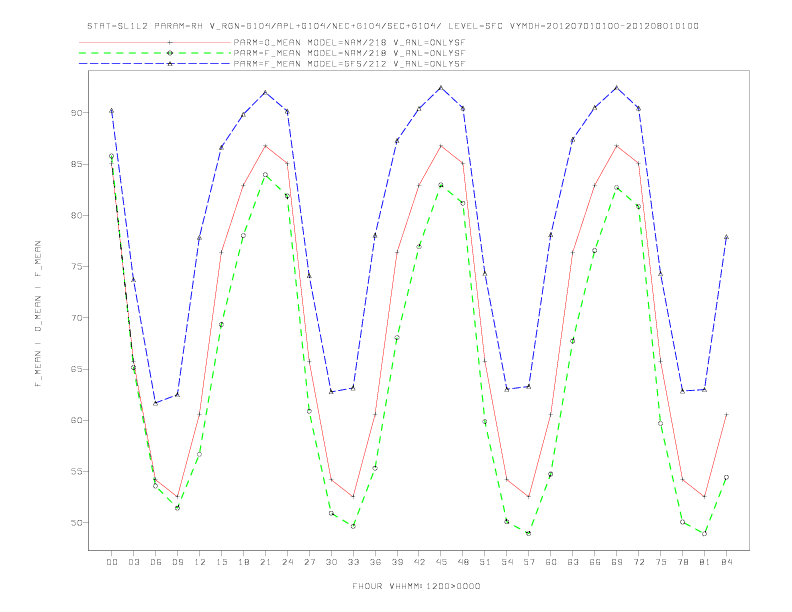This screenshot has width=792, height=612.
Task: Click the x-axis title FHOUR VHHMM:1200>0000
Action: click(416, 586)
